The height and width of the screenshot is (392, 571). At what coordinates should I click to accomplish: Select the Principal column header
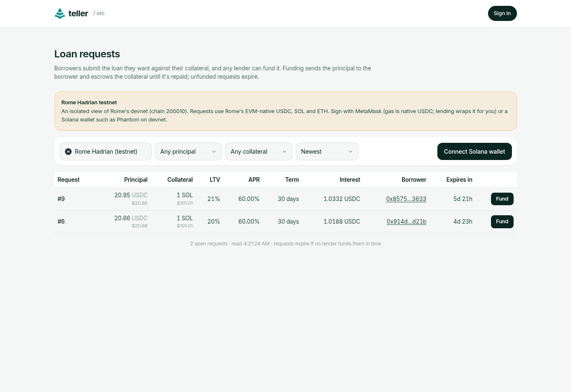pos(136,180)
